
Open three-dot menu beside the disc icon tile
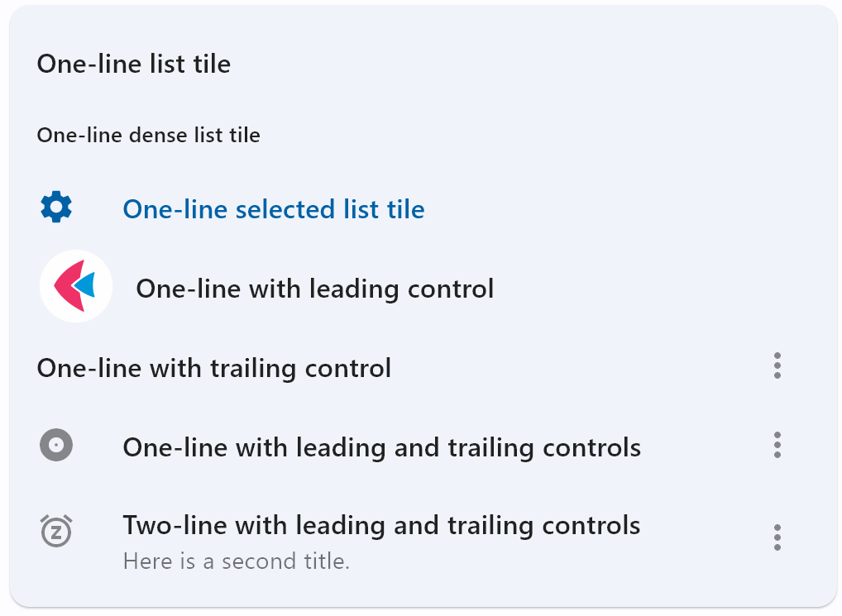(x=777, y=446)
